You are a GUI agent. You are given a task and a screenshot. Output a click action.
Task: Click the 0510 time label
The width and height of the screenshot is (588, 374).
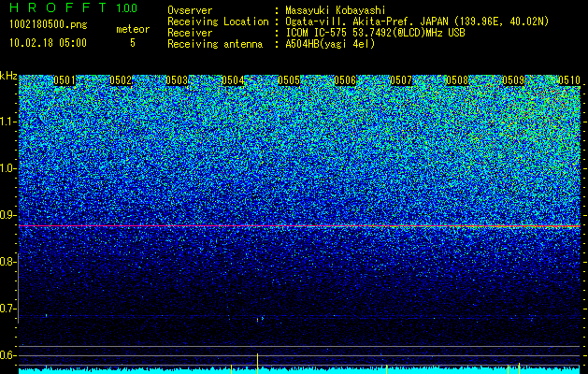569,80
